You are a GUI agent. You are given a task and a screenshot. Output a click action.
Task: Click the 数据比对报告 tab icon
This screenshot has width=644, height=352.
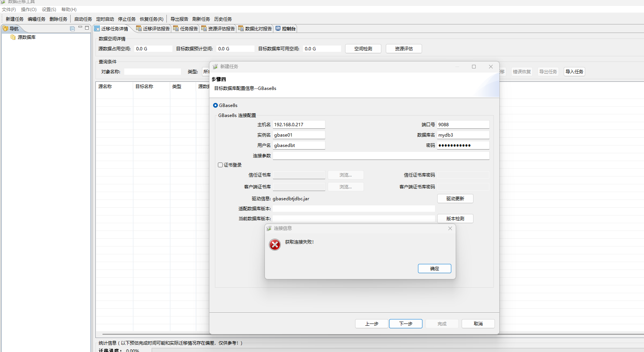(x=241, y=29)
